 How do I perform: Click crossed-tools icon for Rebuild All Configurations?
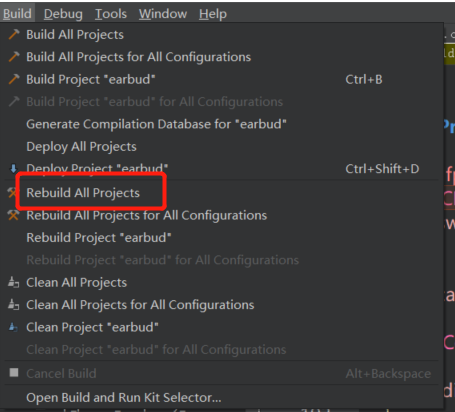[x=13, y=215]
